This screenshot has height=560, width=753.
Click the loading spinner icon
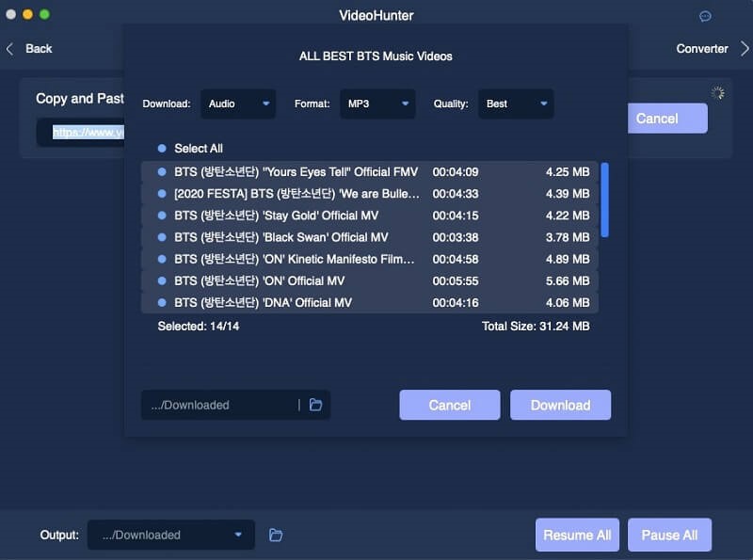(x=718, y=93)
